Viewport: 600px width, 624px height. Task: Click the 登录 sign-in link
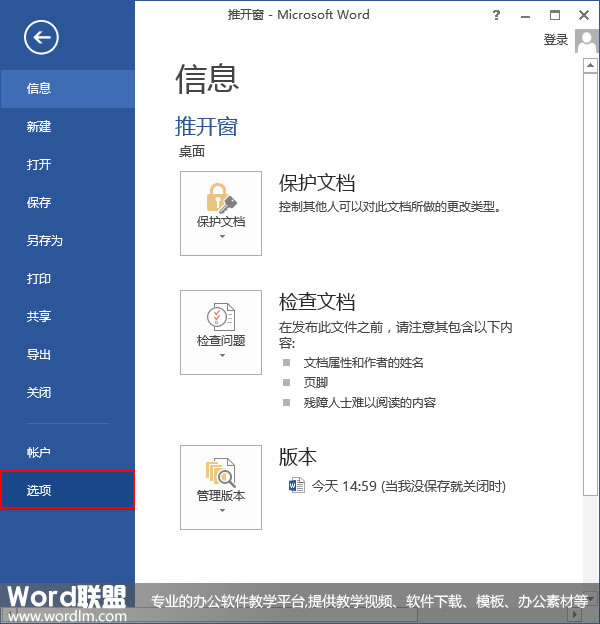[555, 40]
